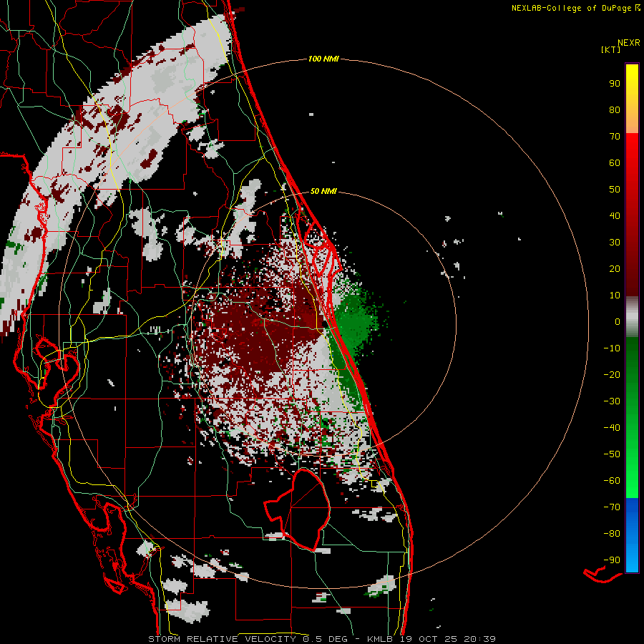Click the -50 scale value
The height and width of the screenshot is (644, 644).
coord(612,454)
